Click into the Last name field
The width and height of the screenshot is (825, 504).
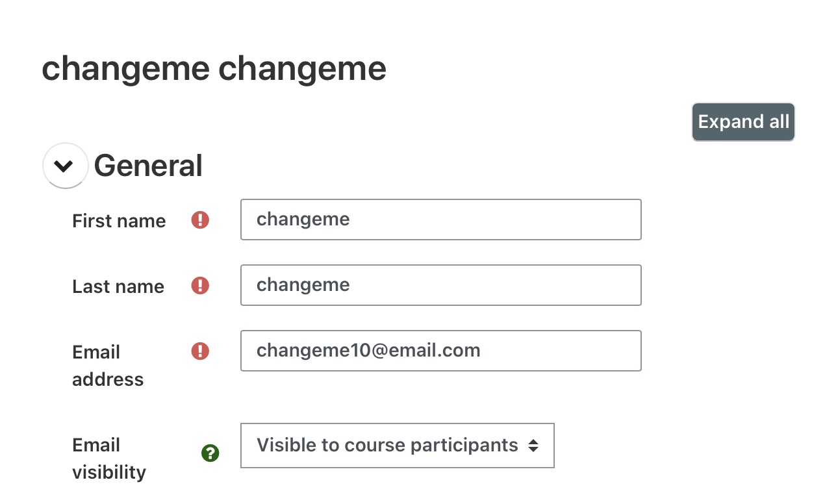pyautogui.click(x=440, y=285)
